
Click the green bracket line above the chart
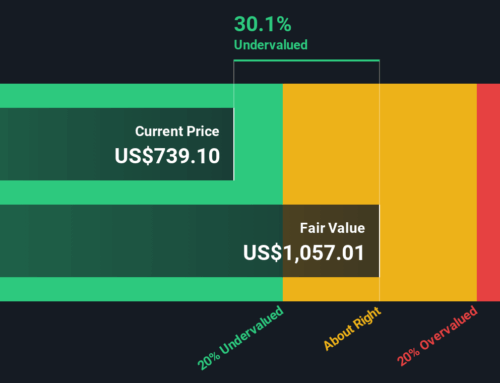click(x=307, y=61)
